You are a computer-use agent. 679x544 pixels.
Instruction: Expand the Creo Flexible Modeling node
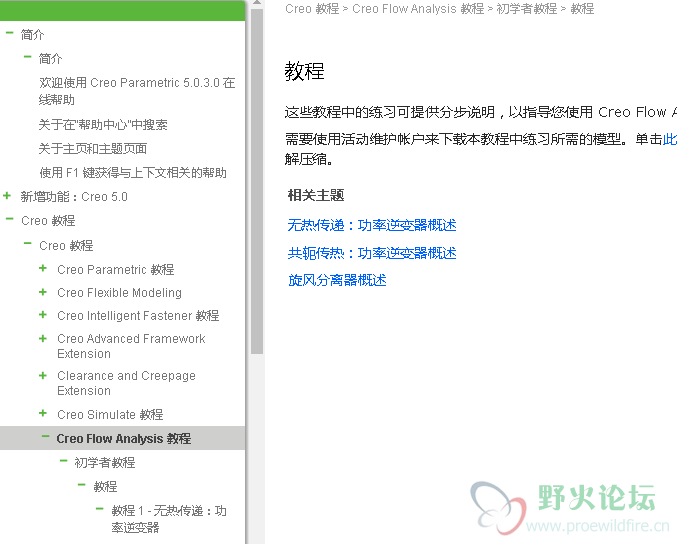(42, 292)
